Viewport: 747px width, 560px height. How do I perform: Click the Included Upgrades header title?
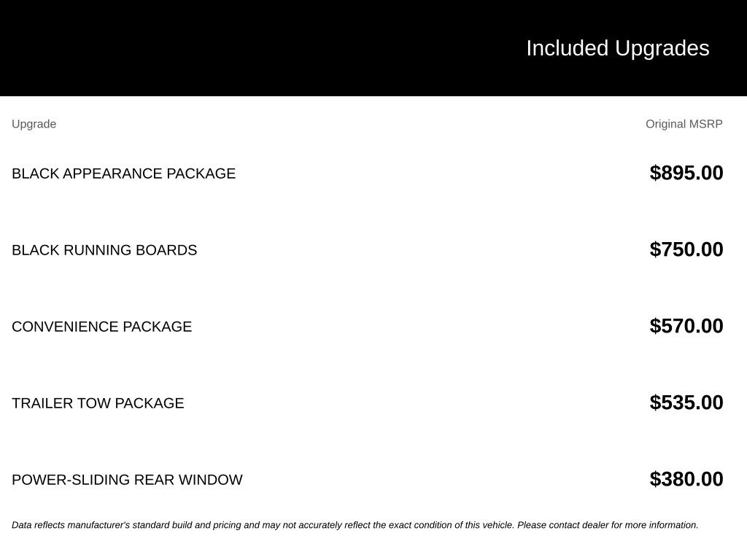point(617,48)
